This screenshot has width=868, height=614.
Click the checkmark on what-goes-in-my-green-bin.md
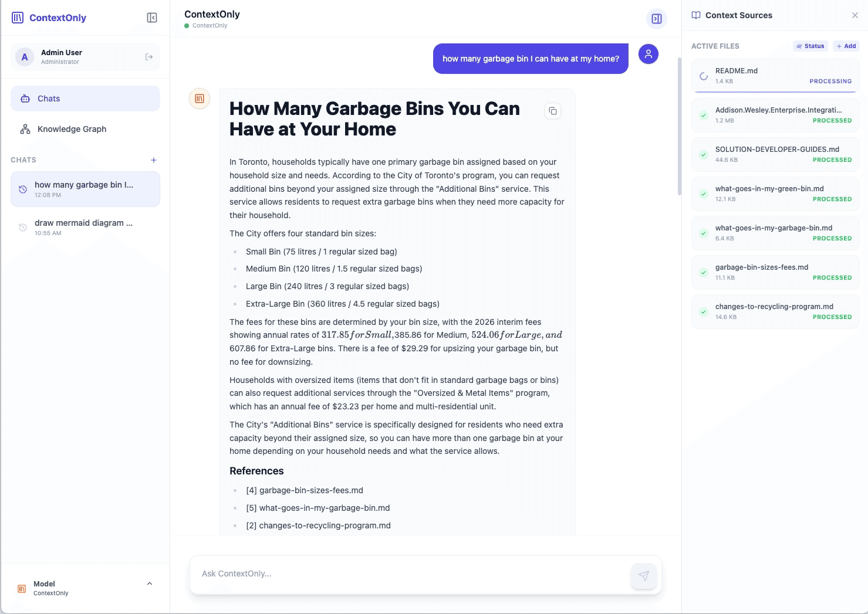pyautogui.click(x=703, y=194)
